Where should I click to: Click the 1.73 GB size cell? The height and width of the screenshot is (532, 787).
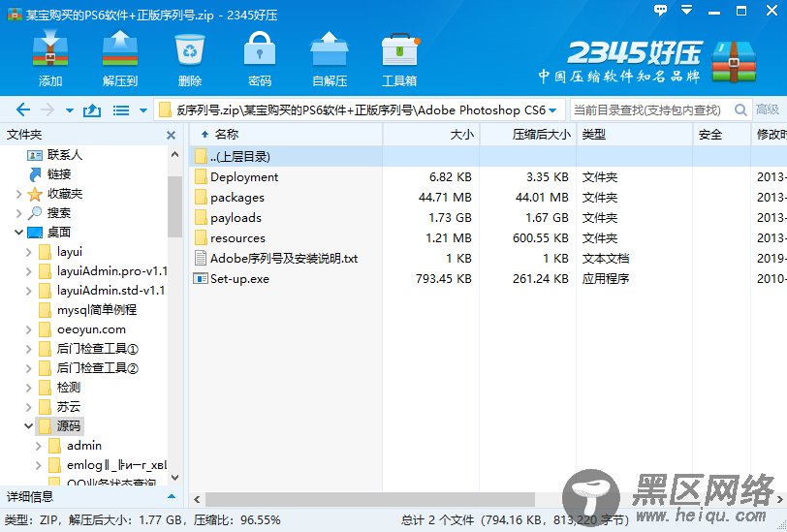[x=451, y=217]
